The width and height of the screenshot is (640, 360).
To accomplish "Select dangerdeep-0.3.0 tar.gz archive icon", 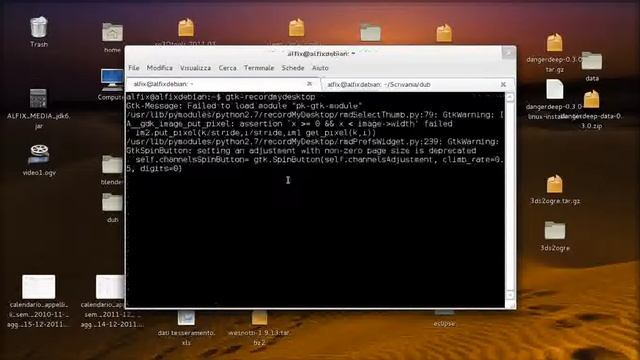I will point(554,43).
